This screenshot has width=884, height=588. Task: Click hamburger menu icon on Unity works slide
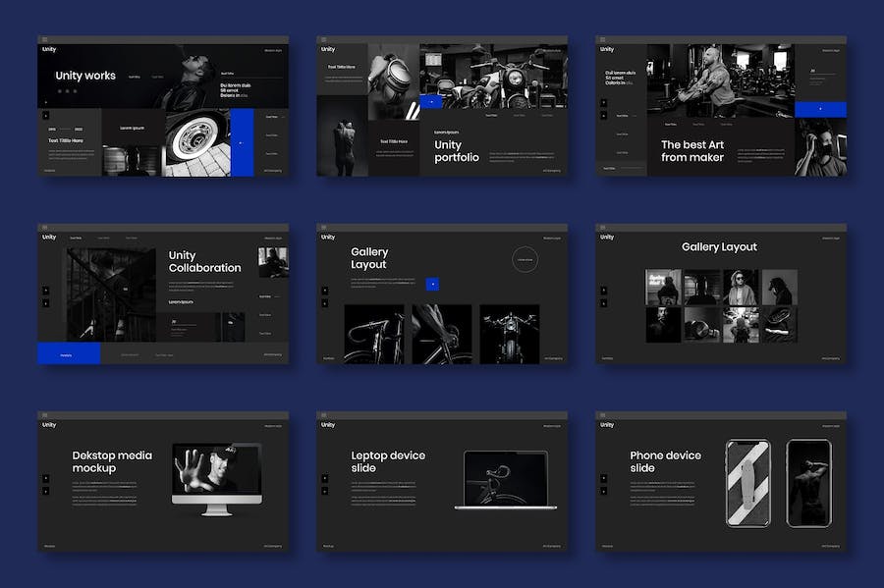[x=44, y=39]
